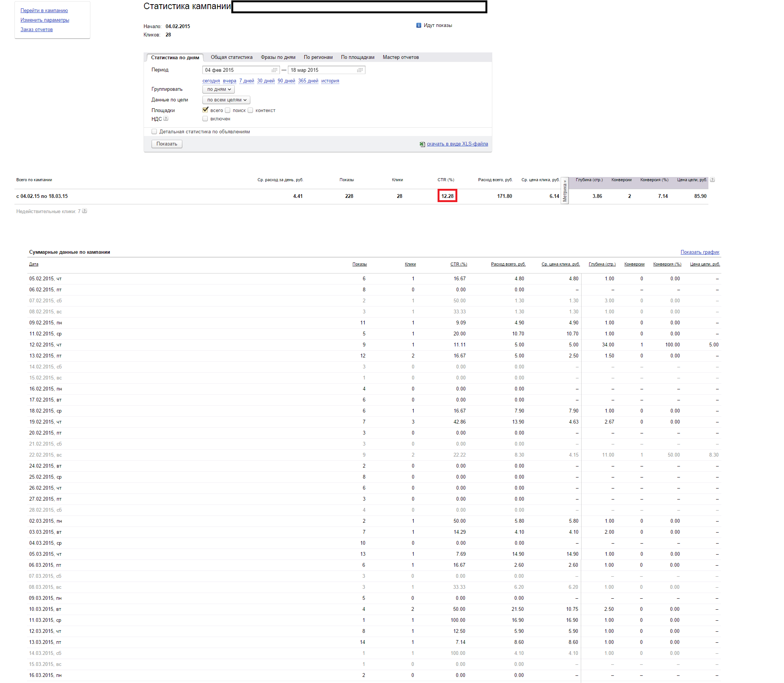Click the 'Идут показы' info icon
The image size is (784, 683).
pos(419,25)
